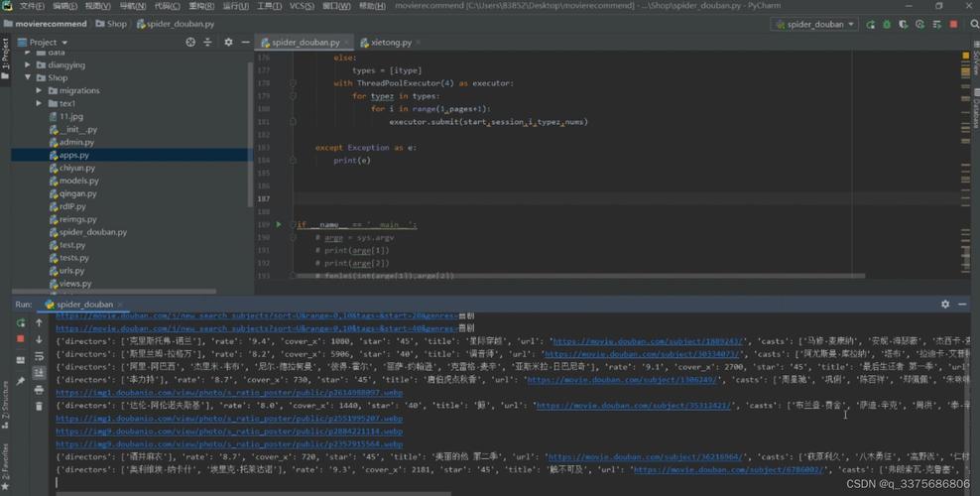This screenshot has height=496, width=980.
Task: Click the Debug bug icon
Action: (x=885, y=24)
